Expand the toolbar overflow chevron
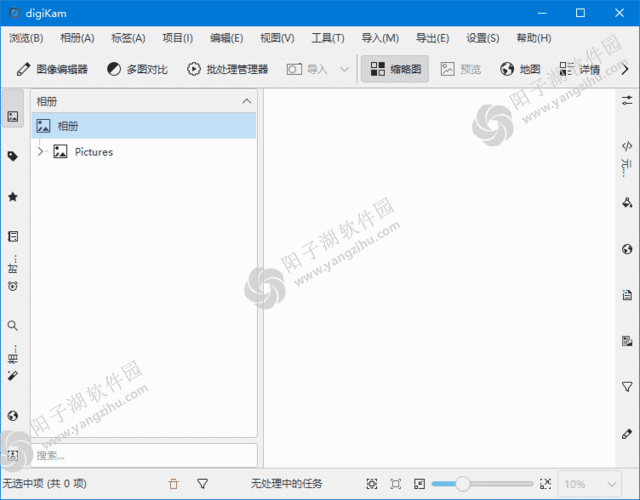The image size is (640, 500). pos(625,69)
